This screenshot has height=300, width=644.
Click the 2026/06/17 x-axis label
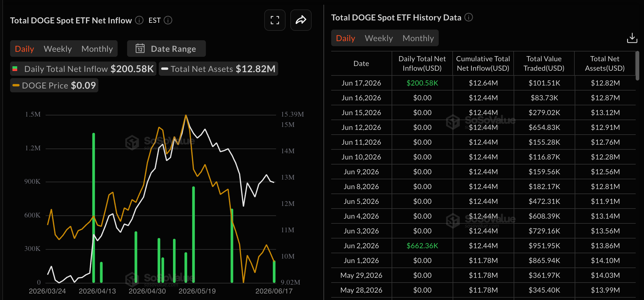click(274, 291)
